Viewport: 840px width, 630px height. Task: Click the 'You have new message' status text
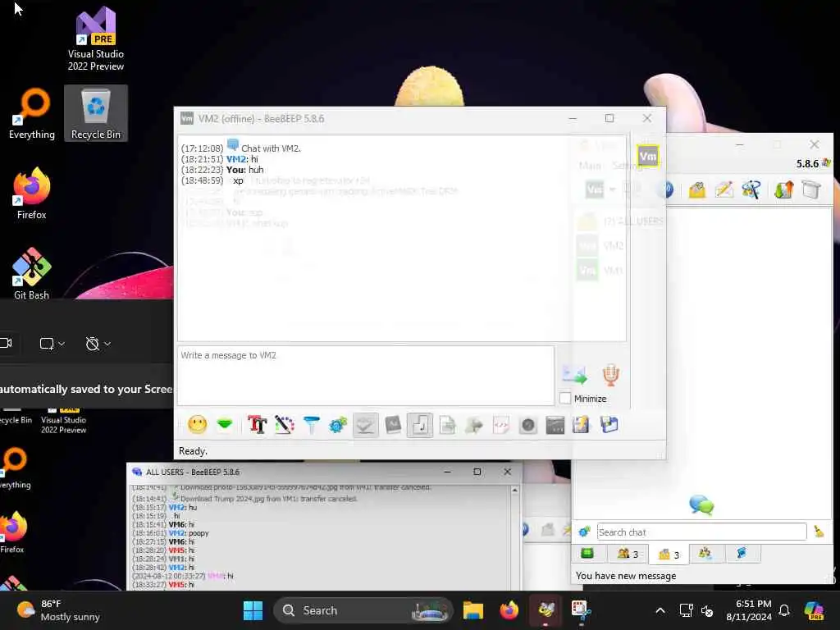(x=626, y=576)
